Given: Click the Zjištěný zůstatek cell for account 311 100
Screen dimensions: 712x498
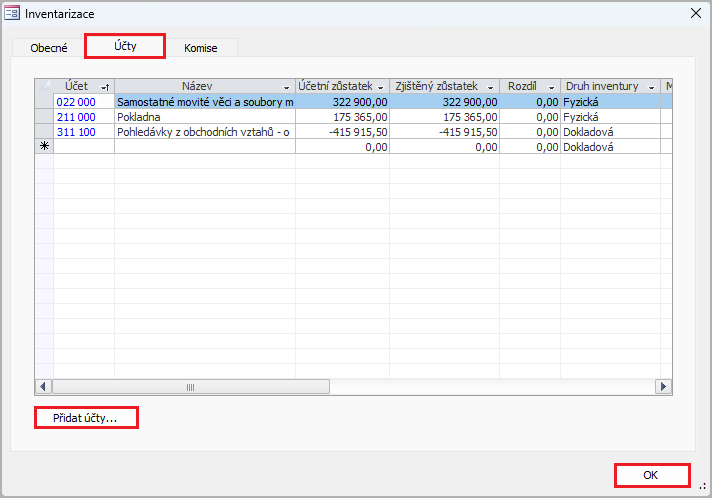Looking at the screenshot, I should point(445,132).
